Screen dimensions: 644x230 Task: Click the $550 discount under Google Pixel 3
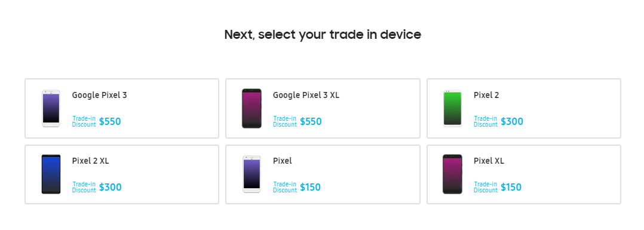(110, 122)
